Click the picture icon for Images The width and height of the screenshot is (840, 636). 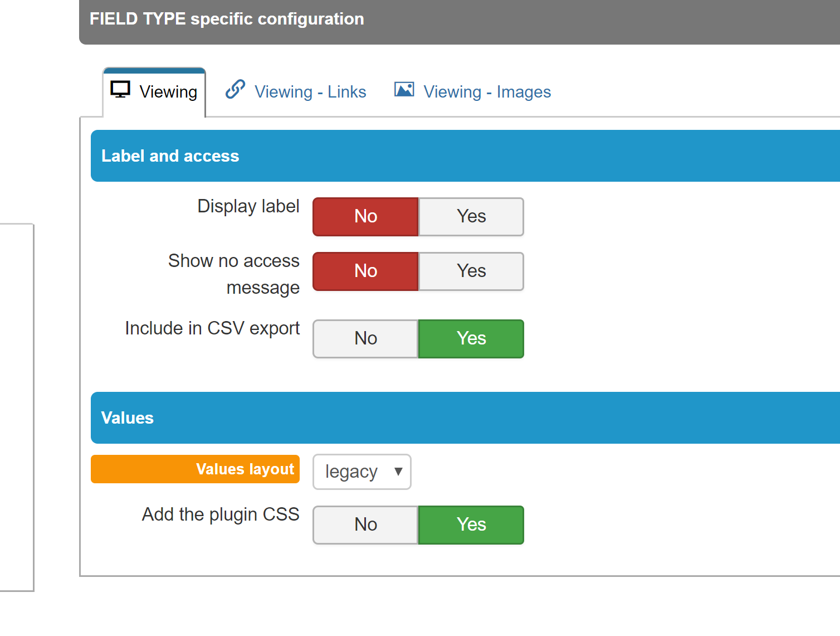point(404,90)
